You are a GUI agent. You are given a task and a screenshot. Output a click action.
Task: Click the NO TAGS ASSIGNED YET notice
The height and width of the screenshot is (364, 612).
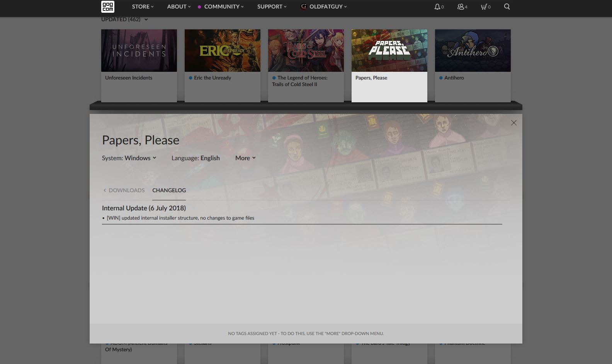306,334
